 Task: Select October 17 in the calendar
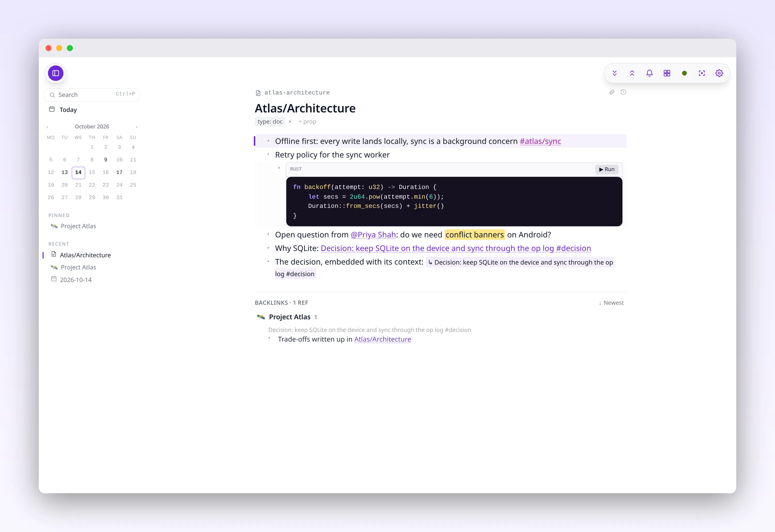(119, 172)
